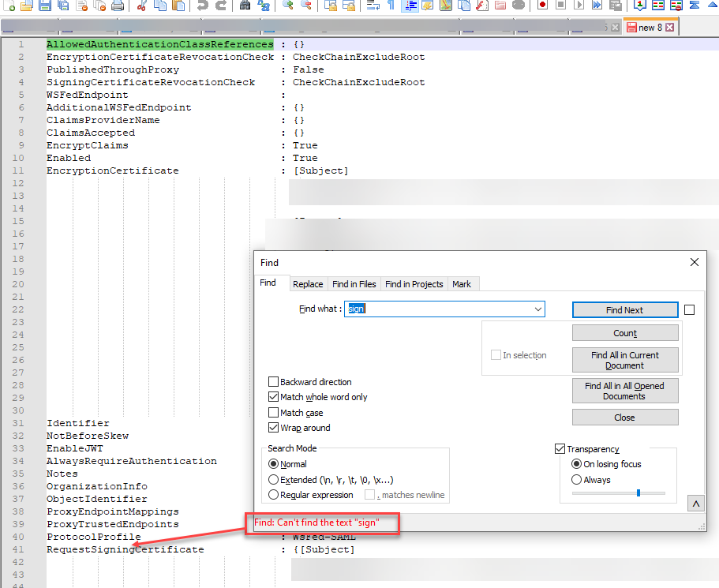Close the current file via toolbar icon

[81, 5]
